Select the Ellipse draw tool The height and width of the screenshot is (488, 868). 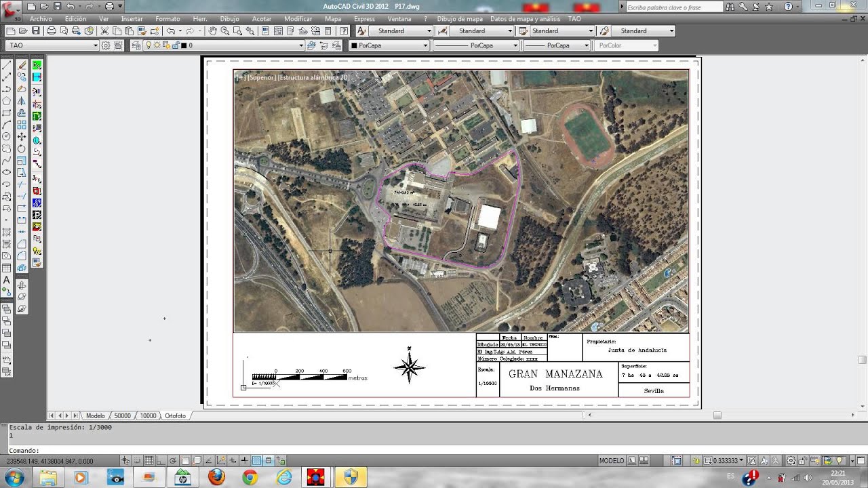point(6,172)
